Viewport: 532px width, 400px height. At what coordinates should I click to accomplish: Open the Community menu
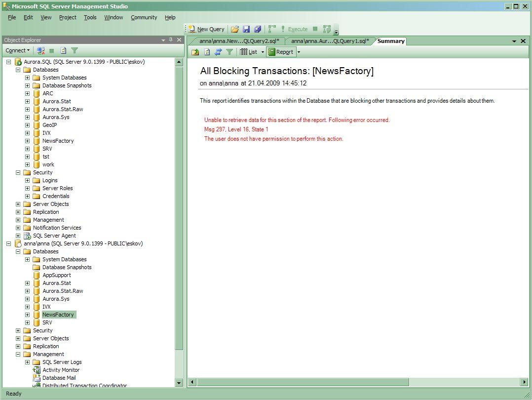tap(144, 17)
